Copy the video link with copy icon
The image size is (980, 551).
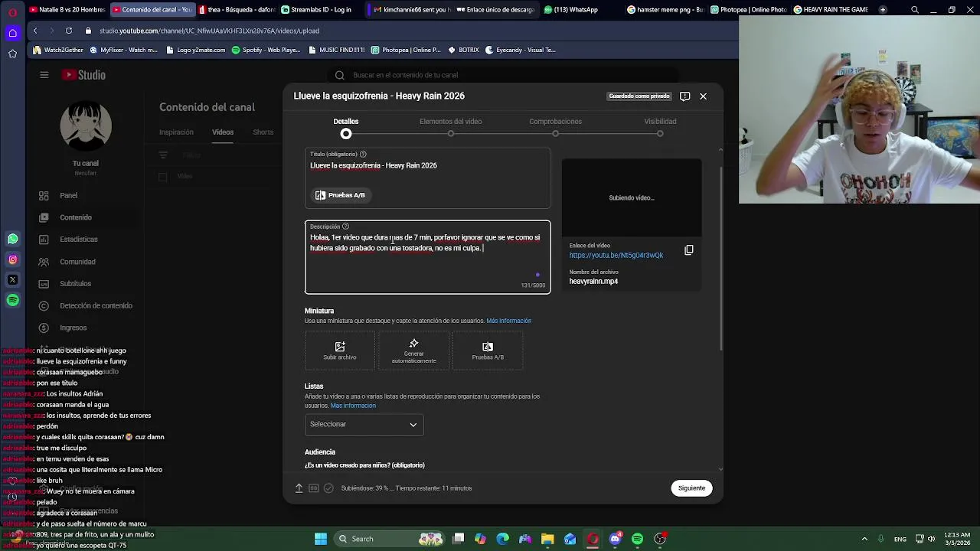688,250
